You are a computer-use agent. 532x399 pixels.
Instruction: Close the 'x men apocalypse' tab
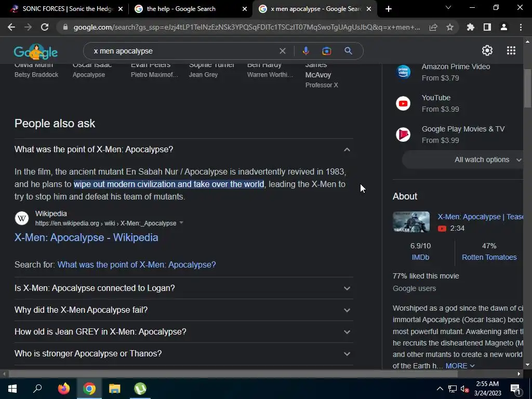click(369, 9)
